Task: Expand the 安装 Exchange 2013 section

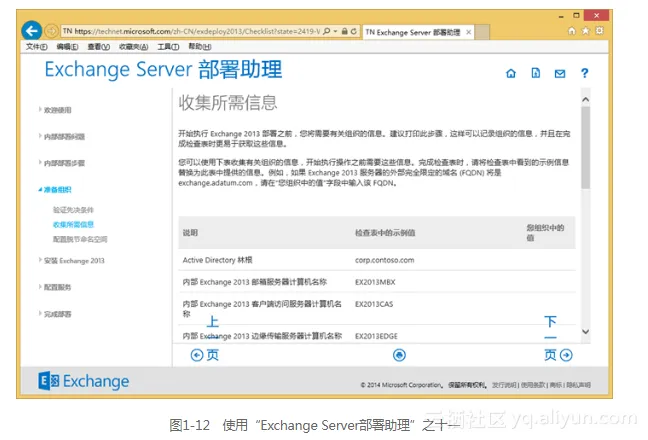Action: click(x=73, y=260)
